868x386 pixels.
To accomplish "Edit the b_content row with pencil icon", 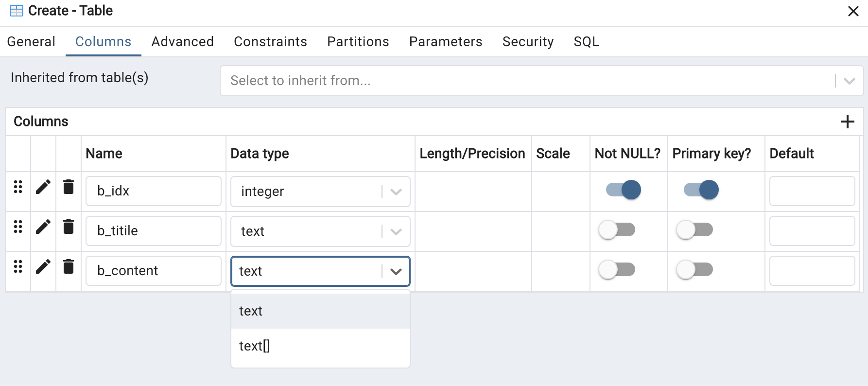I will click(x=43, y=266).
